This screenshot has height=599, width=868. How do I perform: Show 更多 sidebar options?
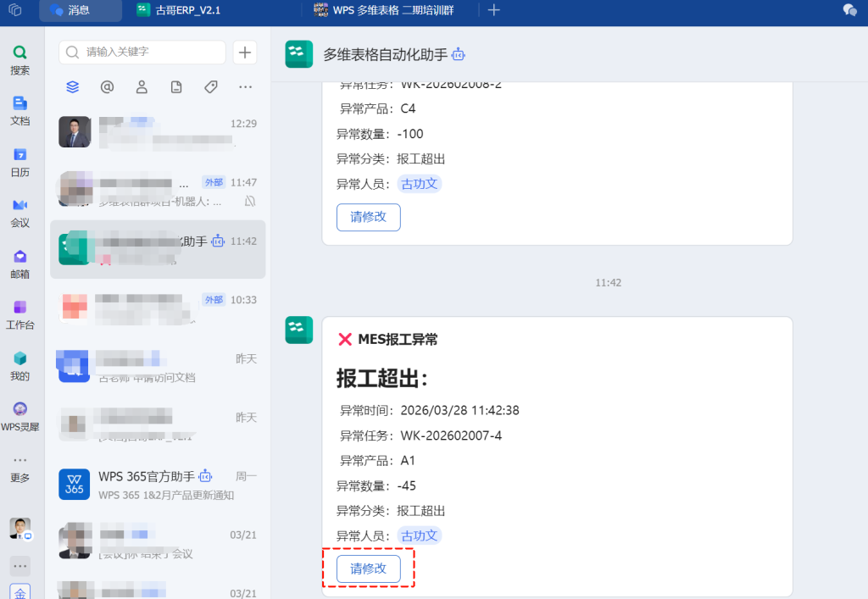[20, 470]
